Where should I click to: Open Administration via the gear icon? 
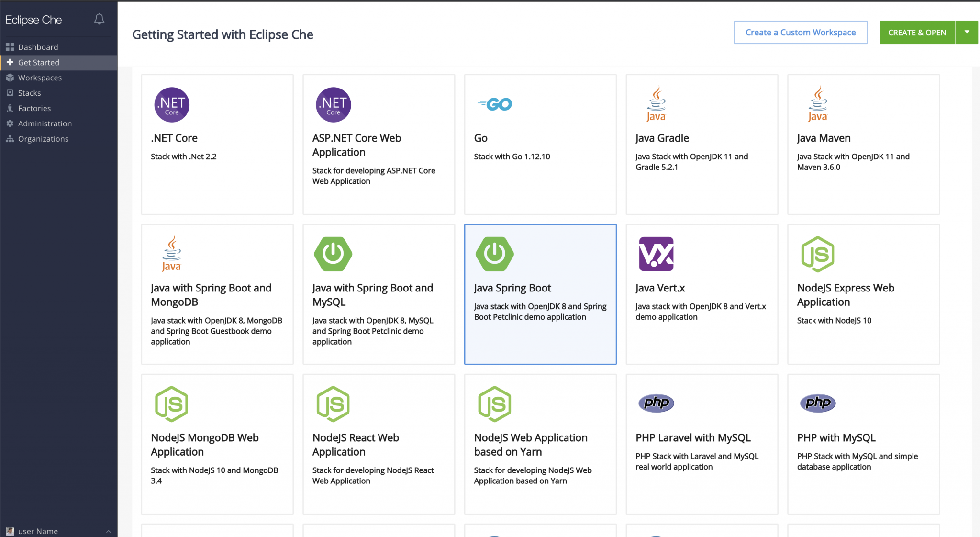point(10,123)
